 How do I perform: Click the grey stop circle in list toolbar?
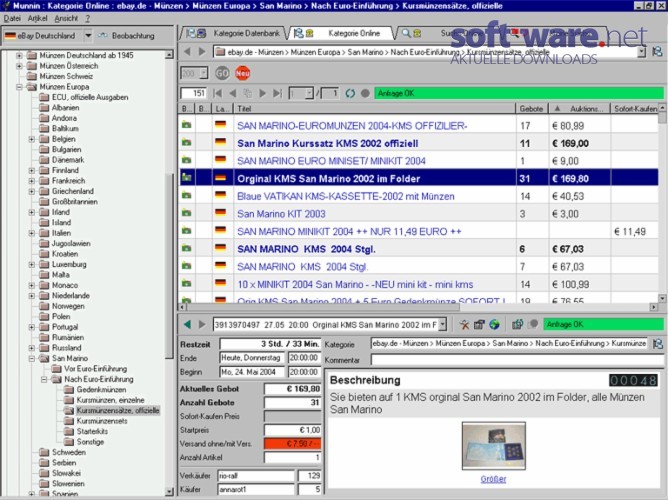pos(365,93)
